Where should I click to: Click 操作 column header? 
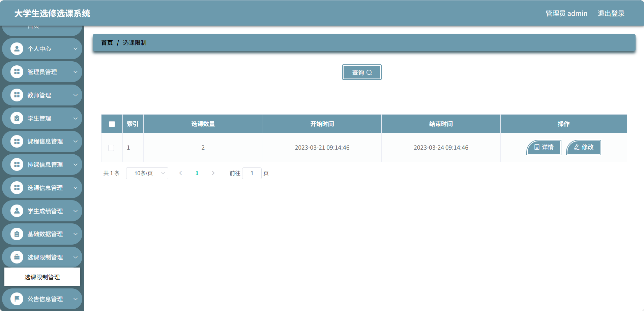[563, 124]
